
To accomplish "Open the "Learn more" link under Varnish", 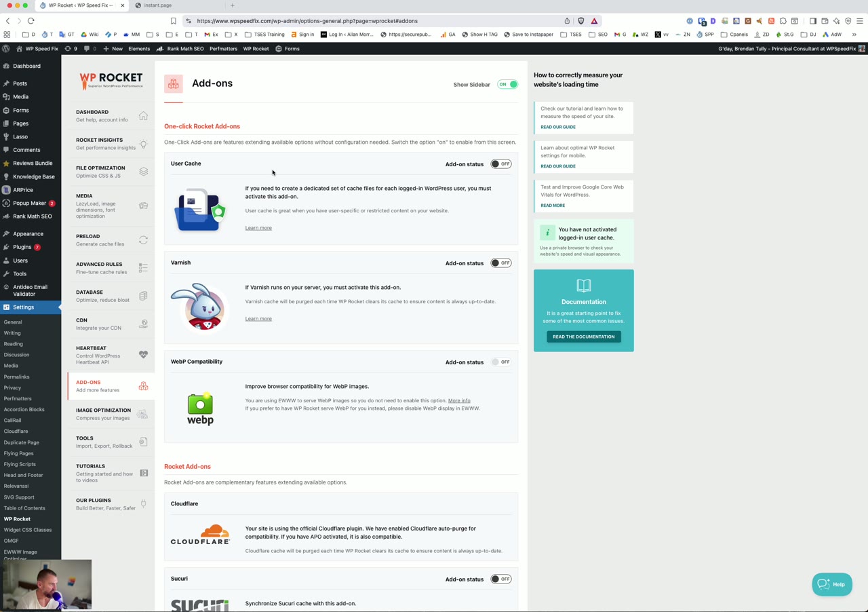I will tap(258, 318).
